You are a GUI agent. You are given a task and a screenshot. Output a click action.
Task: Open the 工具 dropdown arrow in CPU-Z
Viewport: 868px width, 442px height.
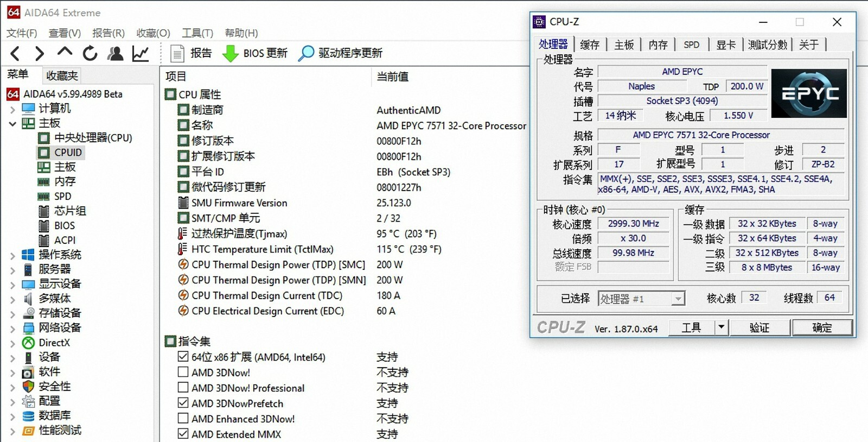coord(721,327)
